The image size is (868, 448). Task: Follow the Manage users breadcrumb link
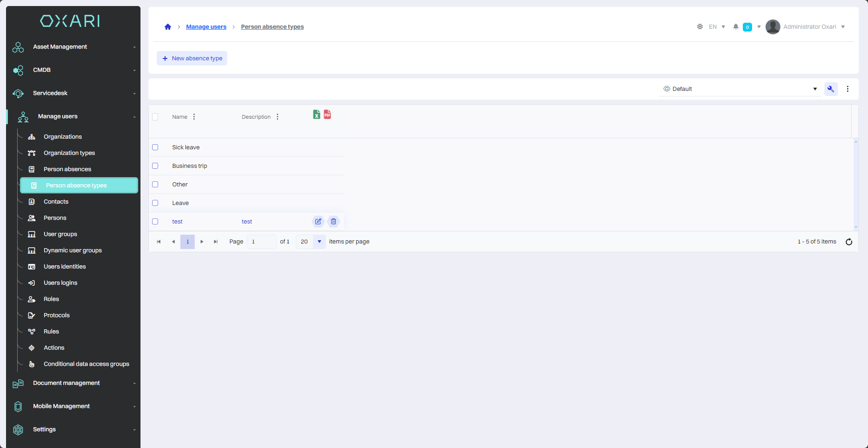pyautogui.click(x=206, y=27)
